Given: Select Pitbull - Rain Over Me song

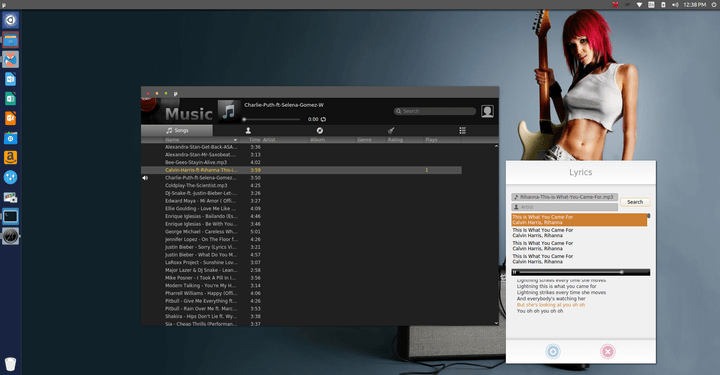Looking at the screenshot, I should (301, 309).
